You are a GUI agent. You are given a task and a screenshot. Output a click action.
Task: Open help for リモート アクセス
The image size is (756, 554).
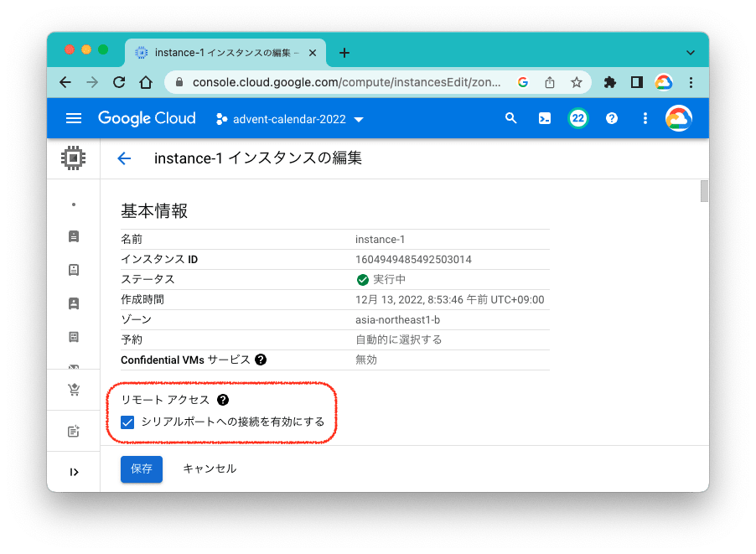pyautogui.click(x=223, y=400)
